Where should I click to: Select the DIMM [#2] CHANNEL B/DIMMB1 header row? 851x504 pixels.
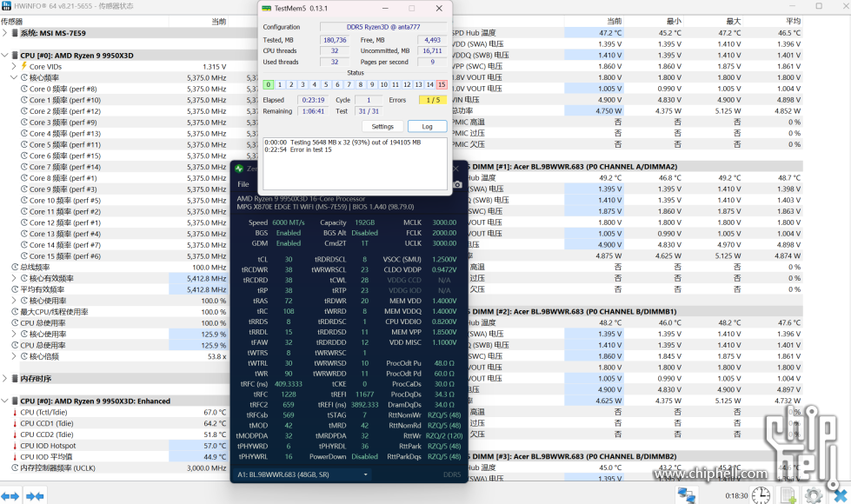[635, 311]
